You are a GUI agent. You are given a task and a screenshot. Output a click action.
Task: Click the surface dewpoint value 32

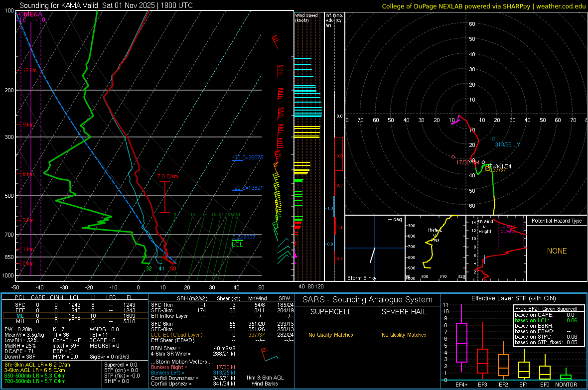pos(149,268)
